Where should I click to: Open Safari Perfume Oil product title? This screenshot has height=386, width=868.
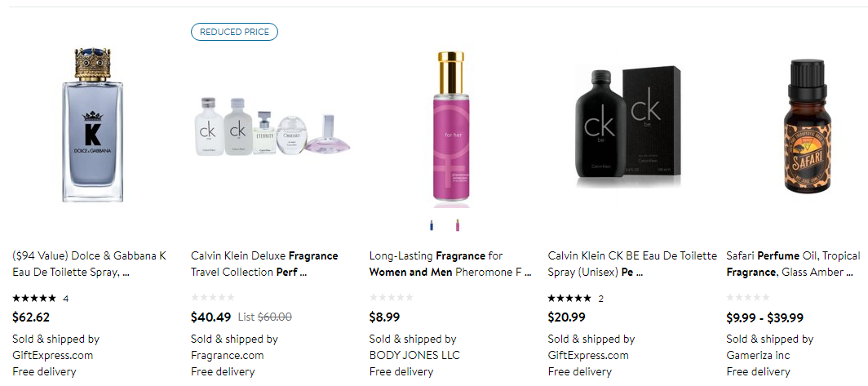(793, 264)
